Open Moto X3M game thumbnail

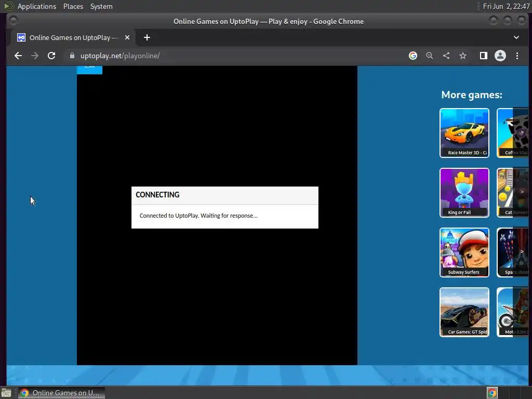513,312
